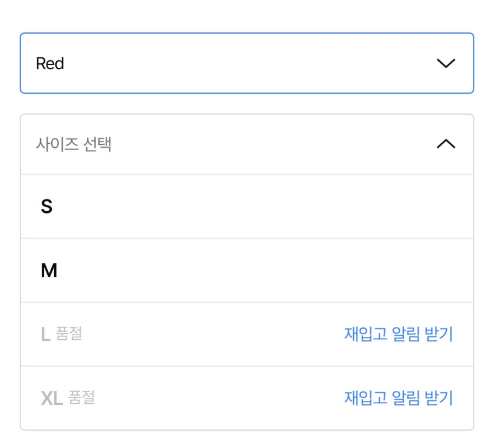This screenshot has height=448, width=494.
Task: Request 재입고 알림 받기 for size XL
Action: pyautogui.click(x=398, y=399)
